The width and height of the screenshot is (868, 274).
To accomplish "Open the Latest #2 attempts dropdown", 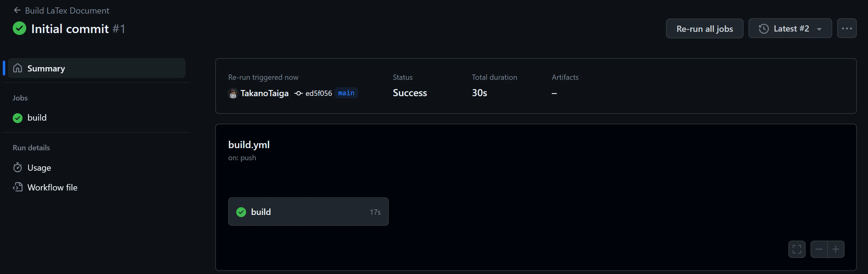I will 790,29.
